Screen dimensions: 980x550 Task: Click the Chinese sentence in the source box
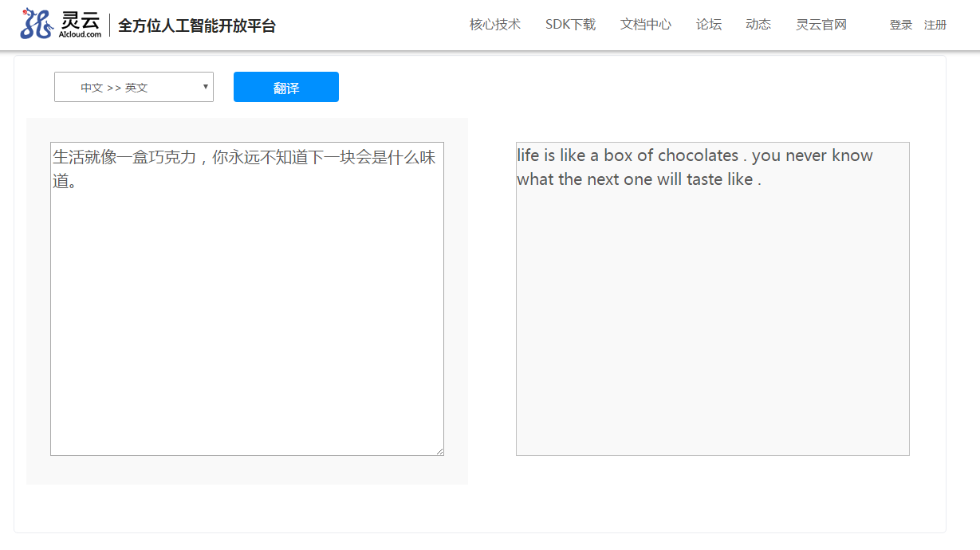(x=243, y=158)
